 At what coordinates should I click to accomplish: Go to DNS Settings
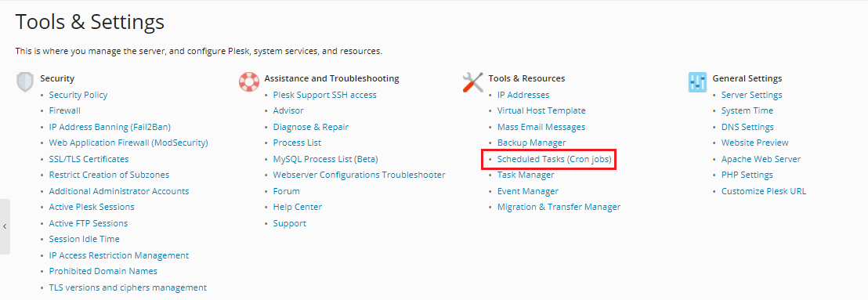[747, 127]
